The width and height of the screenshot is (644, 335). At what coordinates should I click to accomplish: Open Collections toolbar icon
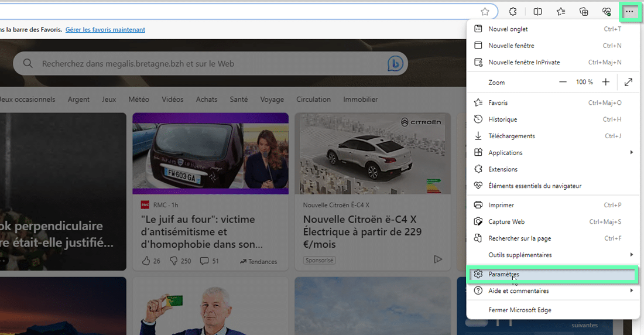(584, 12)
